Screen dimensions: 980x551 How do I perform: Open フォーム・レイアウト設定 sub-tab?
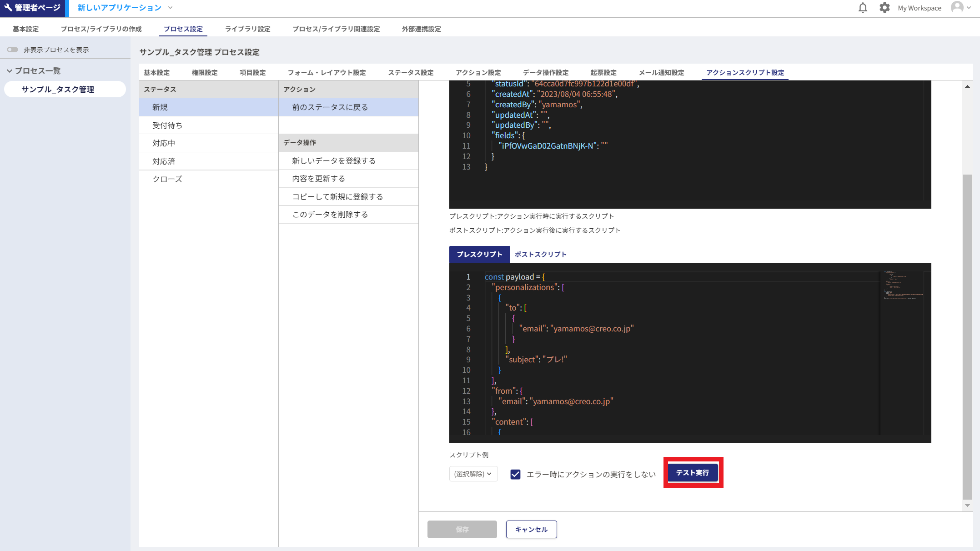tap(327, 72)
